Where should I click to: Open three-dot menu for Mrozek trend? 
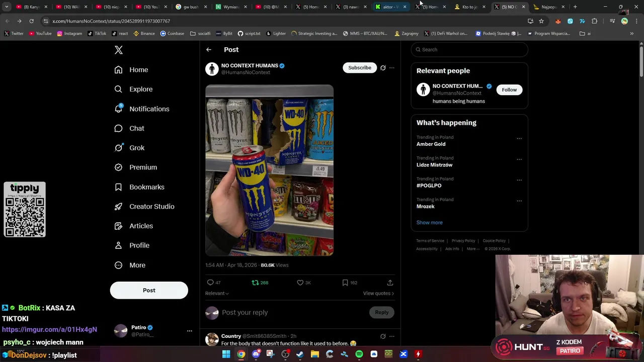coord(519,201)
